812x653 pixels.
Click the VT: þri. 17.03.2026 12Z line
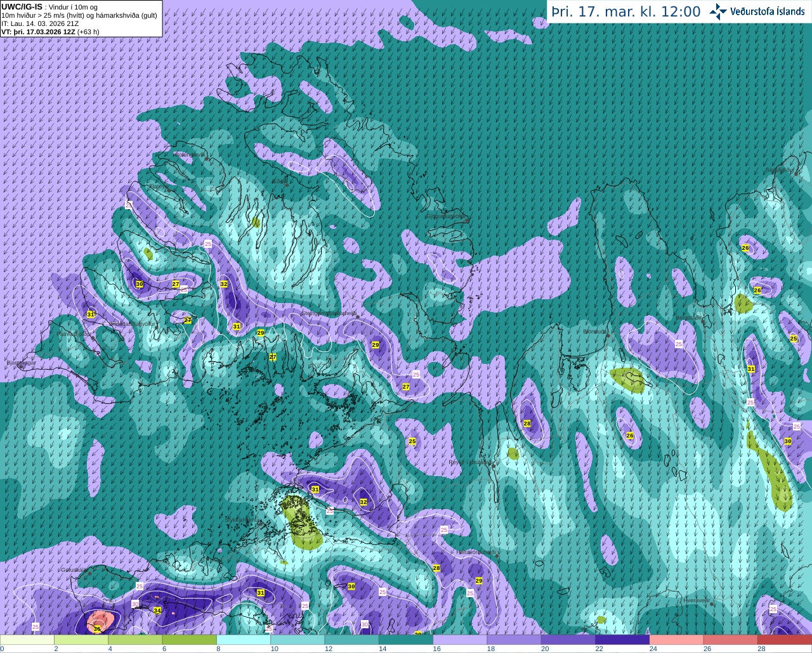49,31
